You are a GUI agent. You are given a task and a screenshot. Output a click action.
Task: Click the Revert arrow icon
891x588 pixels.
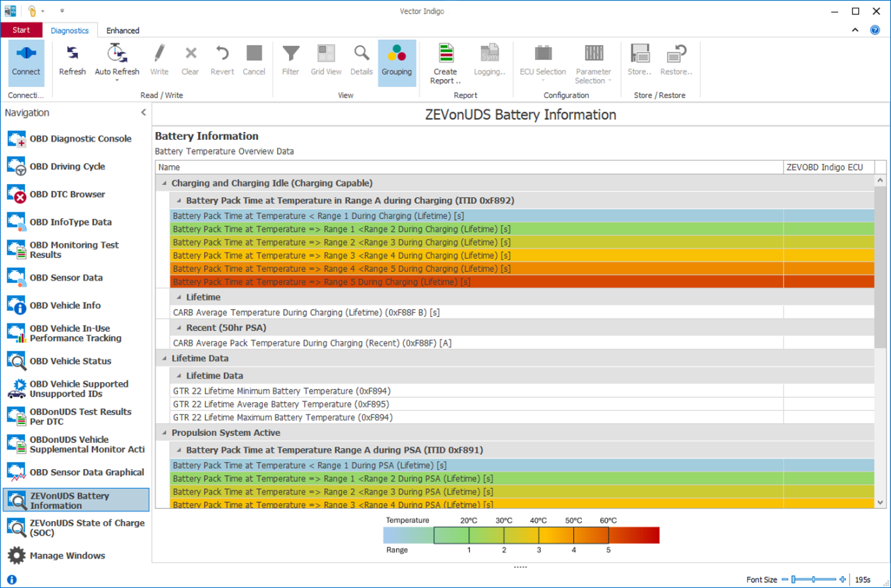pyautogui.click(x=222, y=53)
